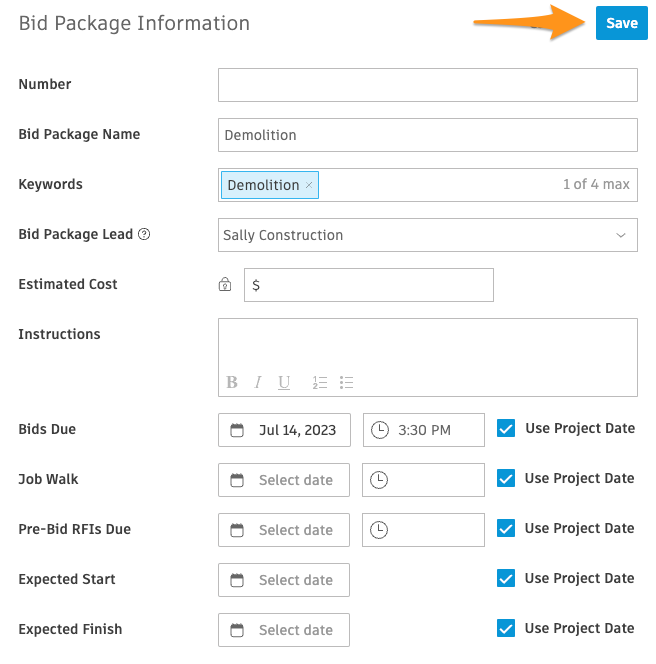Uncheck Use Project Date for Bids Due
The width and height of the screenshot is (656, 664).
[x=506, y=428]
